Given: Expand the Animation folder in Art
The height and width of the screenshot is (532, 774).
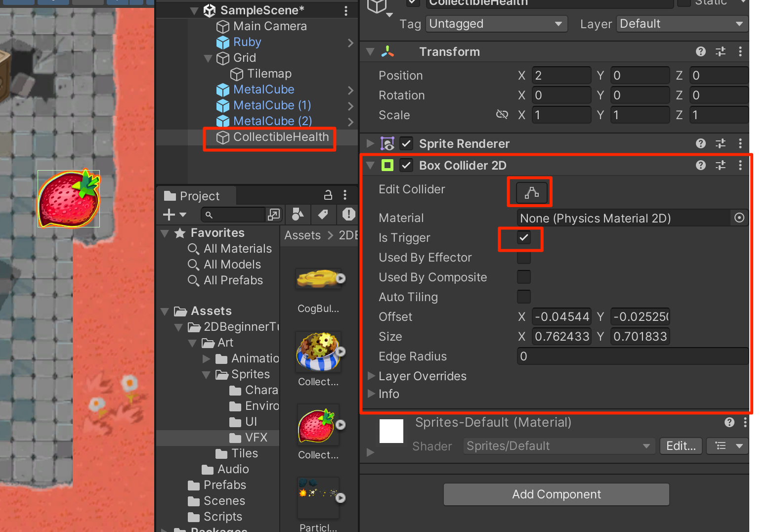Looking at the screenshot, I should [x=207, y=358].
